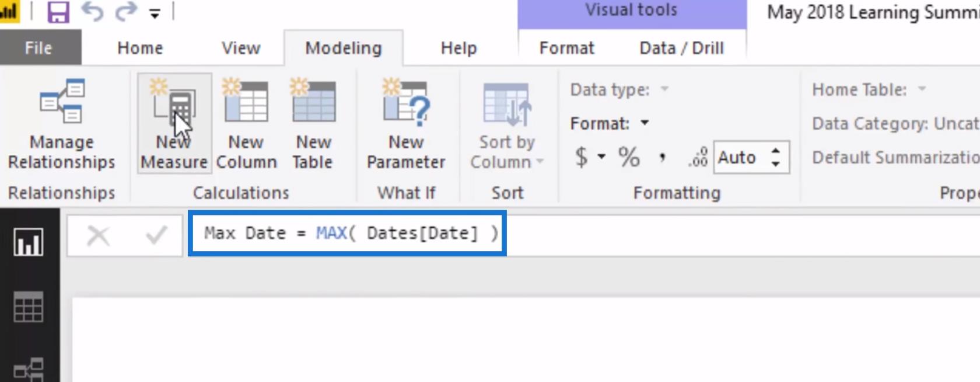
Task: Switch to Report view in sidebar
Action: (29, 242)
